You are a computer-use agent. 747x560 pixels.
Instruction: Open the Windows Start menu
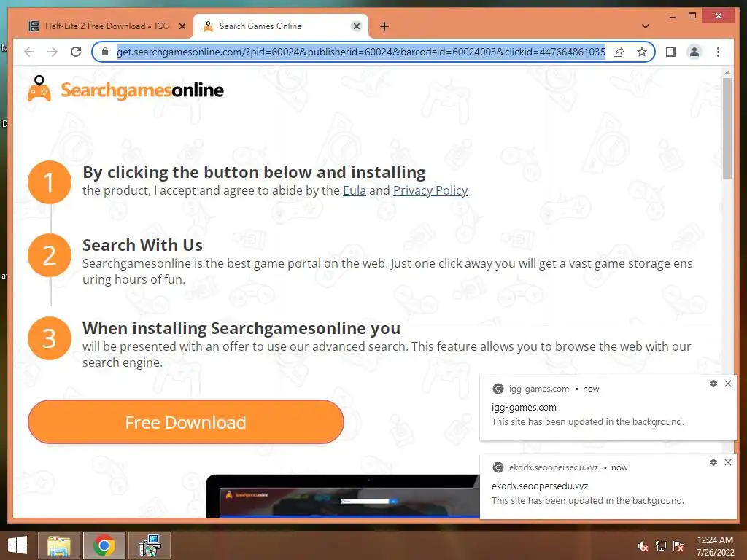pyautogui.click(x=18, y=545)
